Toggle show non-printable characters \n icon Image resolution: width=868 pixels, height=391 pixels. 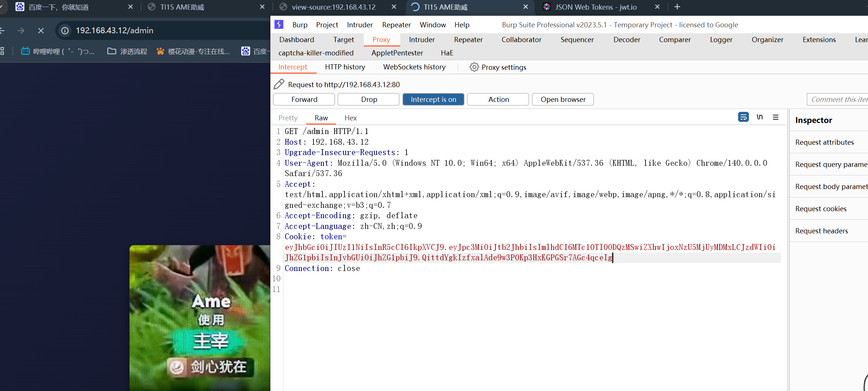point(760,117)
